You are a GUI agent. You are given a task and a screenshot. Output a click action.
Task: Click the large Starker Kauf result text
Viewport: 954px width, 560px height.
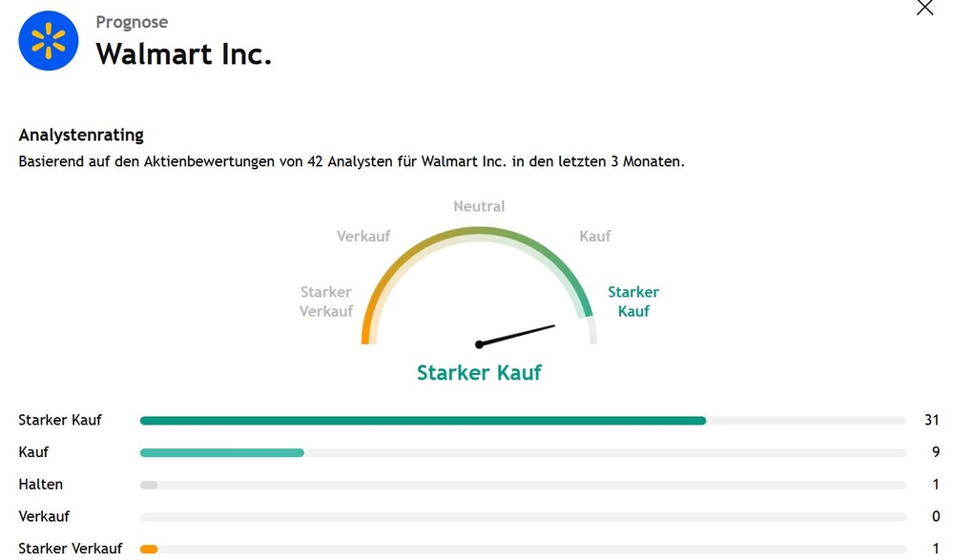[479, 372]
